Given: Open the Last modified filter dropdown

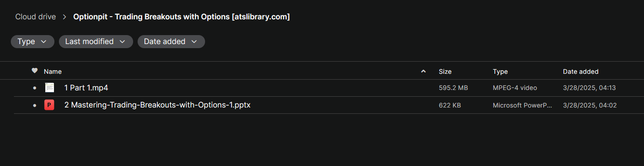Looking at the screenshot, I should click(x=96, y=41).
